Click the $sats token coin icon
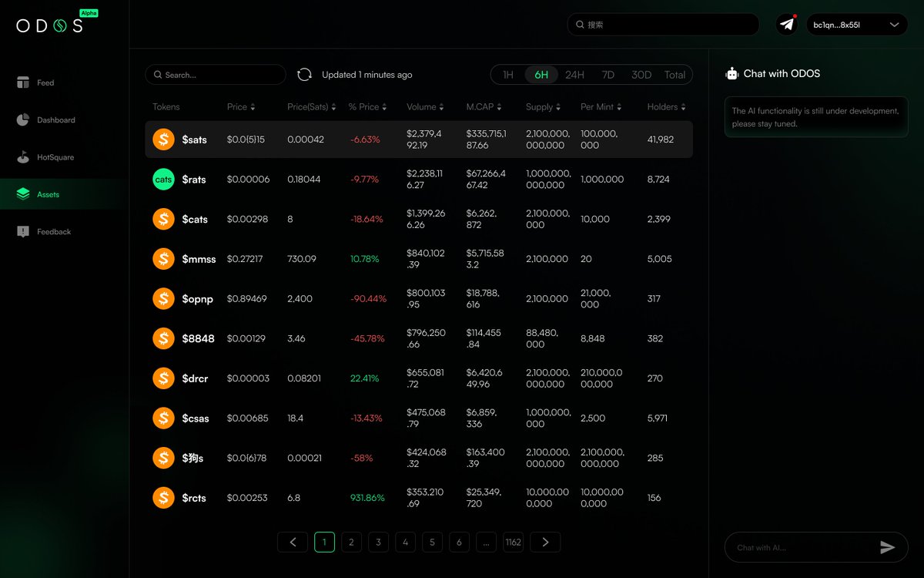Image resolution: width=924 pixels, height=578 pixels. pyautogui.click(x=163, y=139)
